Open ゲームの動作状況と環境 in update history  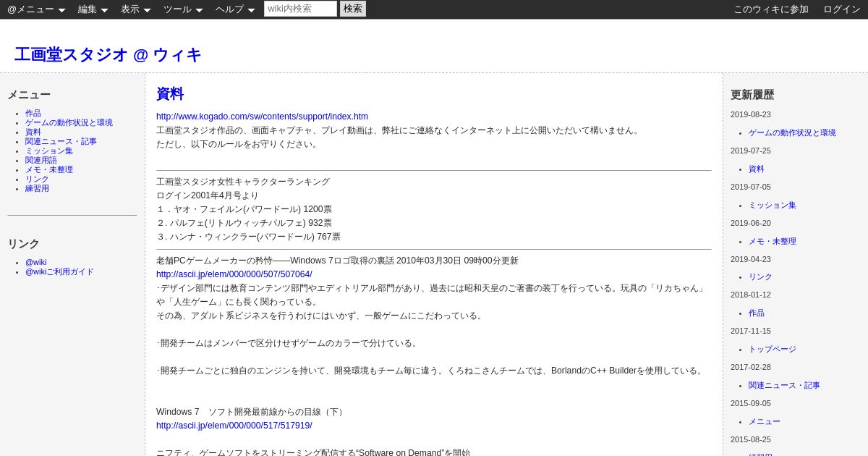point(792,133)
